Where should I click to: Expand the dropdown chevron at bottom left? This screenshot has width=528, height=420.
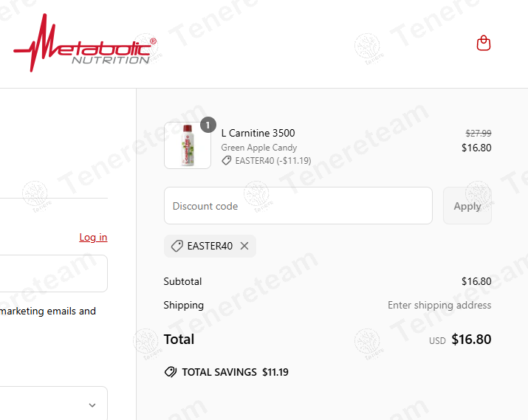(92, 404)
